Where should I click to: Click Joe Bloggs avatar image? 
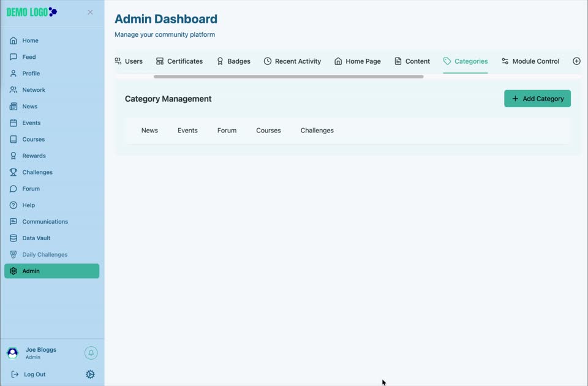point(13,353)
